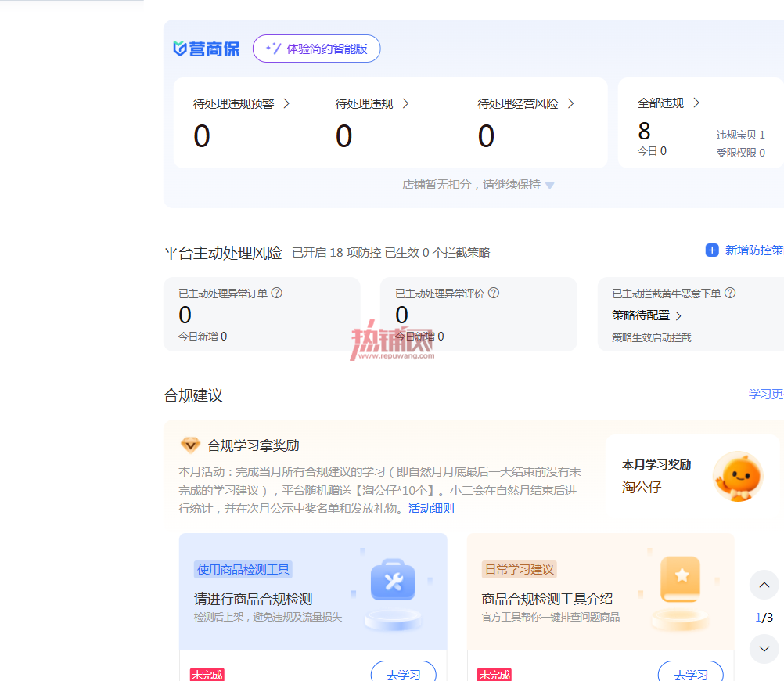
Task: Click the blue plus icon for 新增防控策略
Action: click(x=712, y=250)
